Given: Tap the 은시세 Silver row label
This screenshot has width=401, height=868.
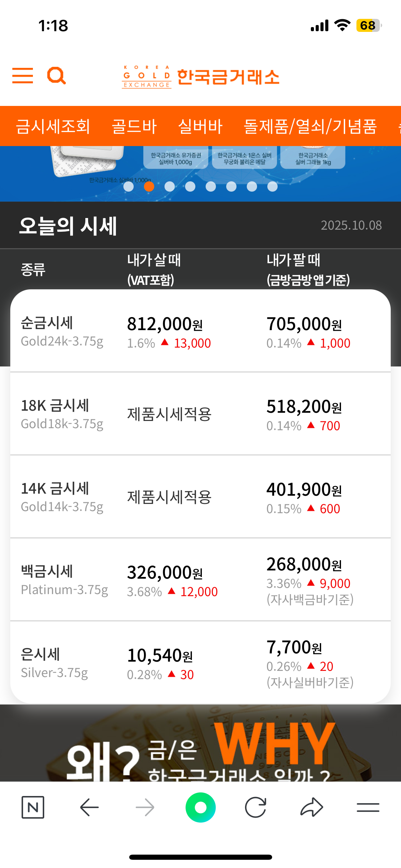Looking at the screenshot, I should [40, 654].
